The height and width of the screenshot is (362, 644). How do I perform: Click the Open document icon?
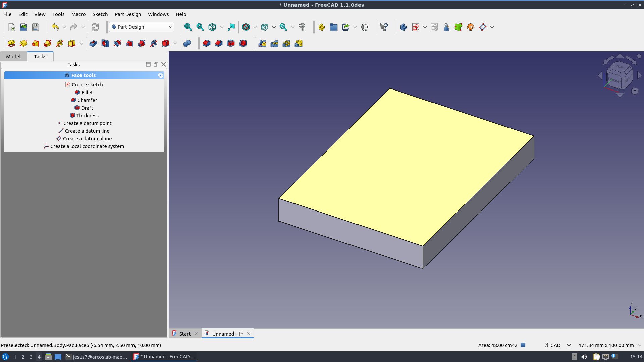tap(23, 27)
